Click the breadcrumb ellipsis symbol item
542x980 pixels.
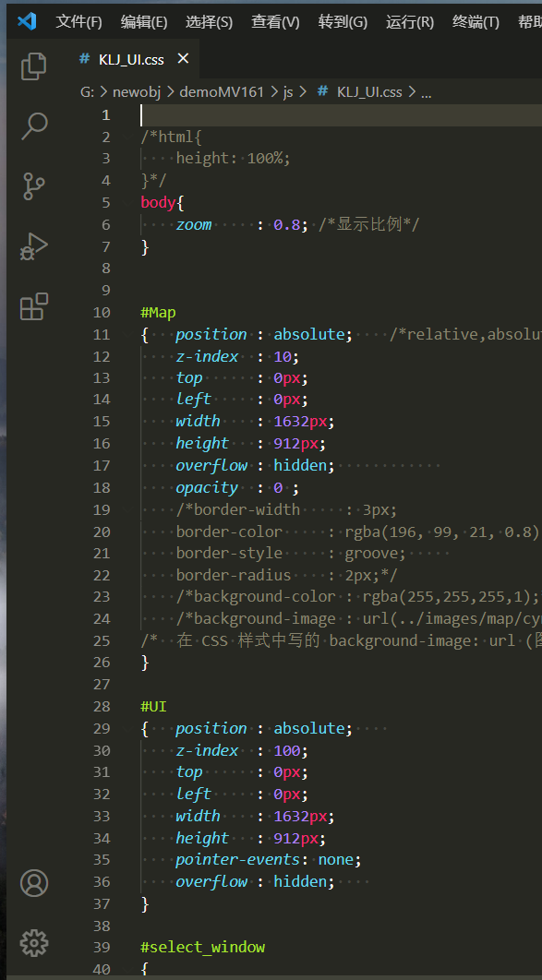point(426,92)
